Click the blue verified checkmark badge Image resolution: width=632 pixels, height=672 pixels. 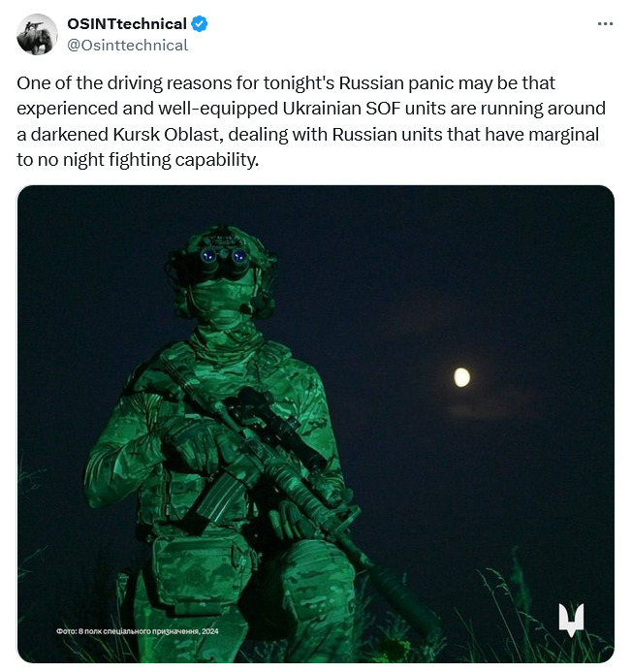[200, 23]
